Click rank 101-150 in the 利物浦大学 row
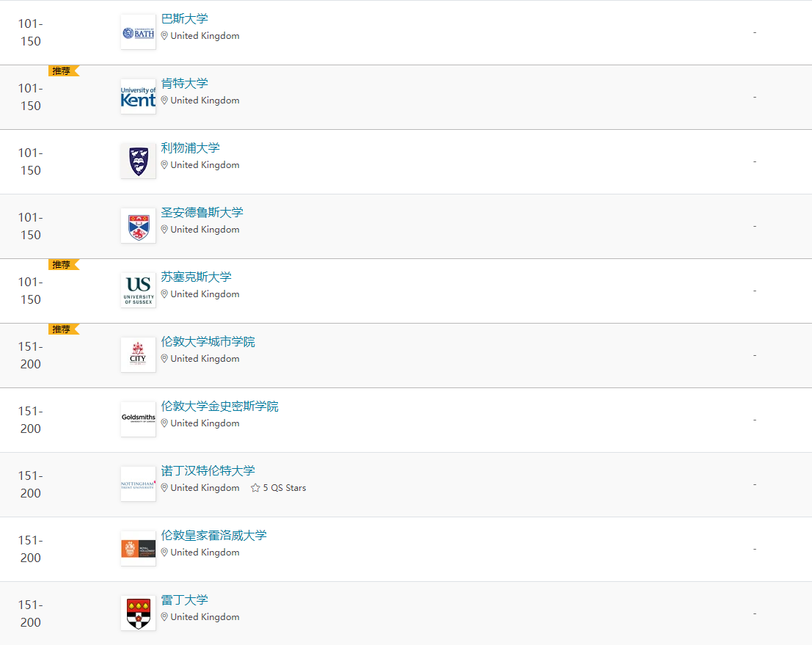The height and width of the screenshot is (645, 812). tap(31, 161)
